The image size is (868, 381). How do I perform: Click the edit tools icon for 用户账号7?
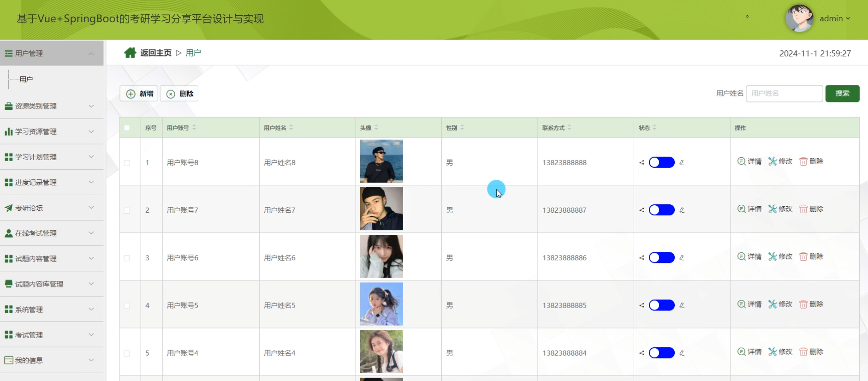tap(773, 209)
